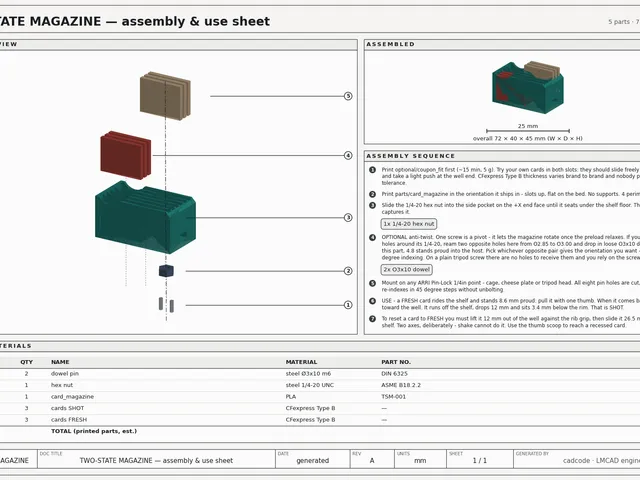Select the 'dowel pin' row name
This screenshot has width=640, height=480.
coord(65,373)
